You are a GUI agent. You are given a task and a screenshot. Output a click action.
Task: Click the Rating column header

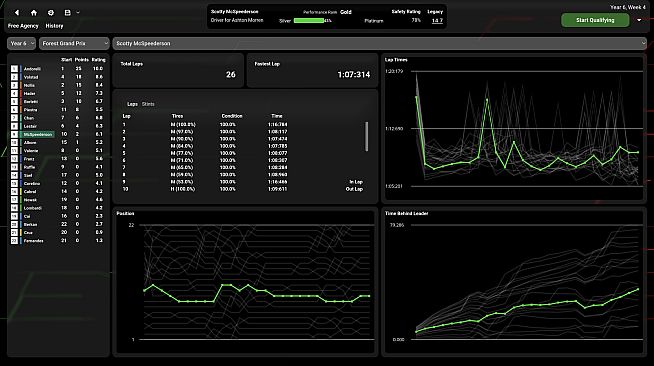98,60
